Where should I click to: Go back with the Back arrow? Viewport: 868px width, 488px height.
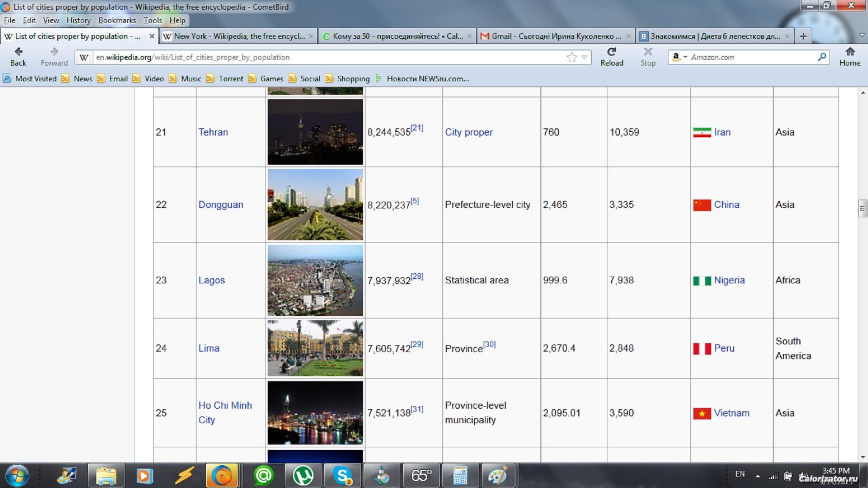[x=18, y=57]
